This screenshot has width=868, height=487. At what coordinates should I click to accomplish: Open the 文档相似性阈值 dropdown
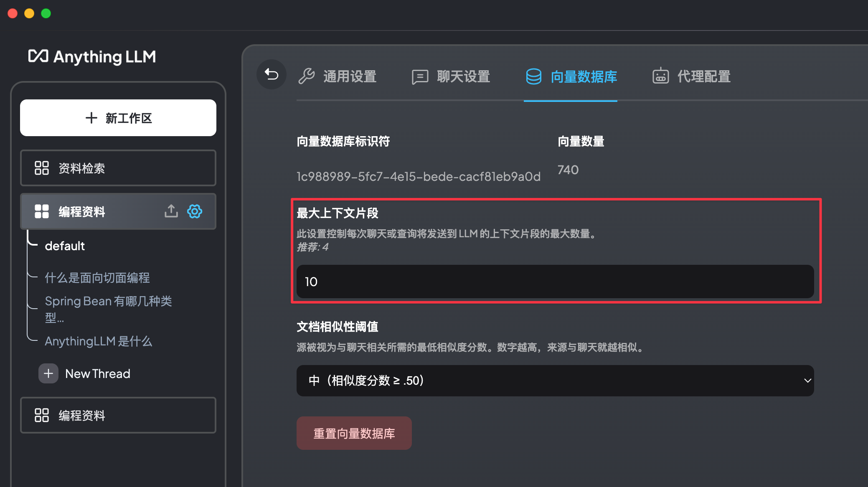pos(555,380)
